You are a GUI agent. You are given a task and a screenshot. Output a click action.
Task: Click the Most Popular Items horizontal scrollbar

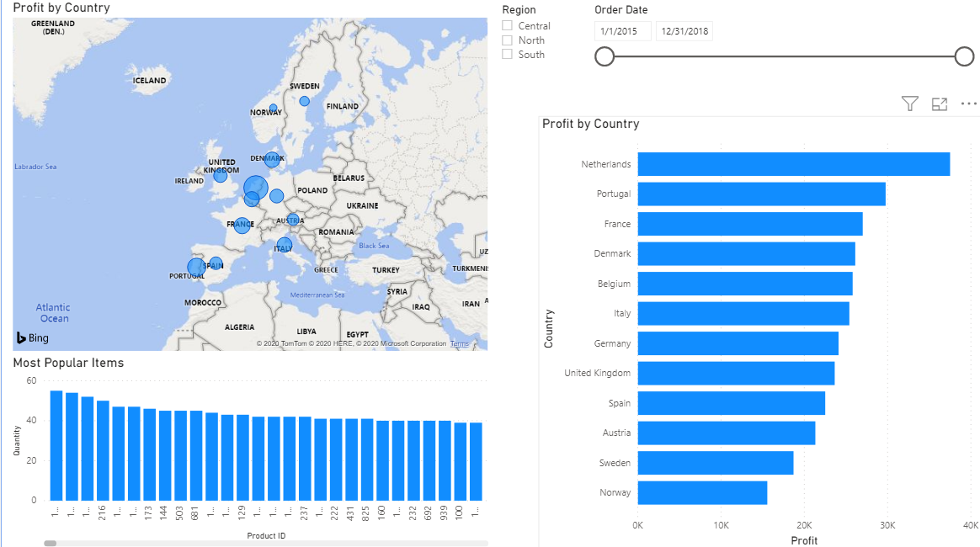(x=265, y=544)
